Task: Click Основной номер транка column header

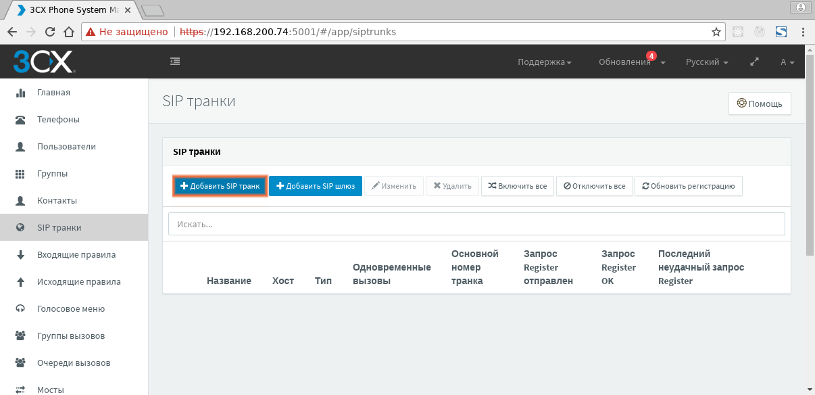Action: [x=475, y=267]
